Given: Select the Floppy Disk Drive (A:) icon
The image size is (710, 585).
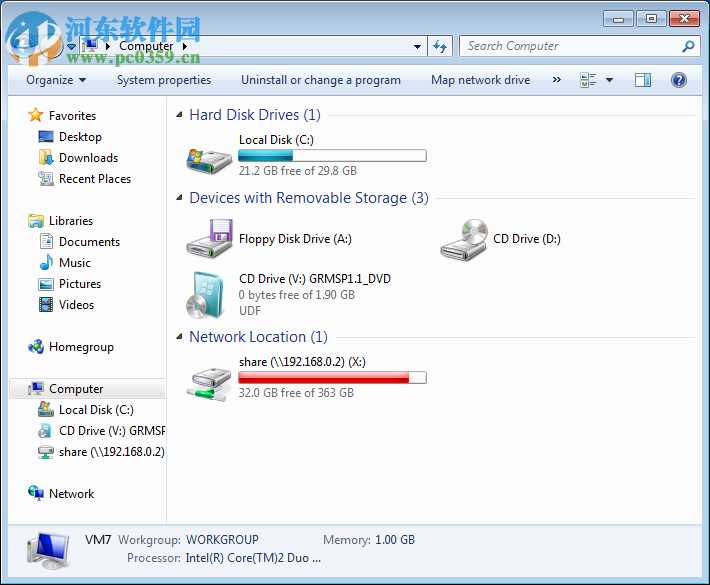Looking at the screenshot, I should (210, 239).
